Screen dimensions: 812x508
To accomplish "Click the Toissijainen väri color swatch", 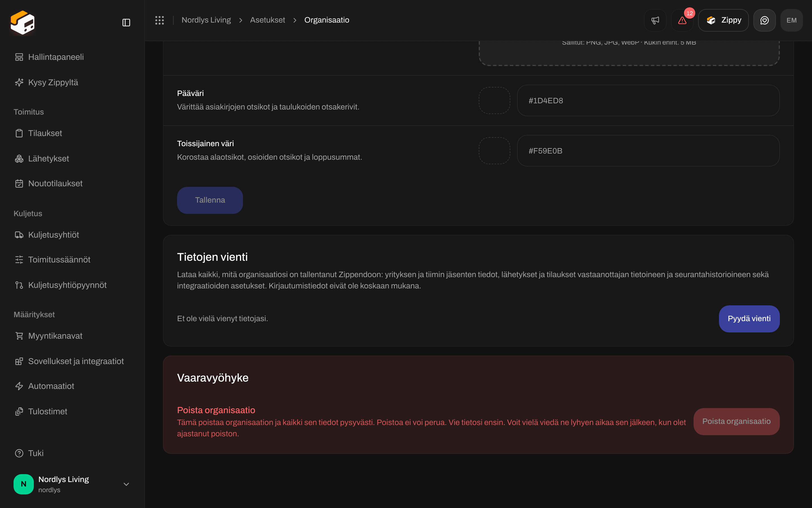I will (x=494, y=151).
